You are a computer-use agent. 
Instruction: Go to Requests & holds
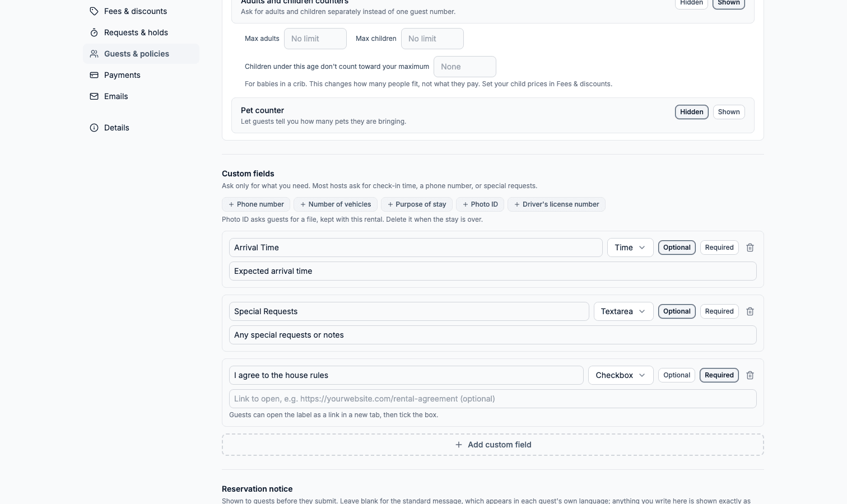tap(141, 32)
